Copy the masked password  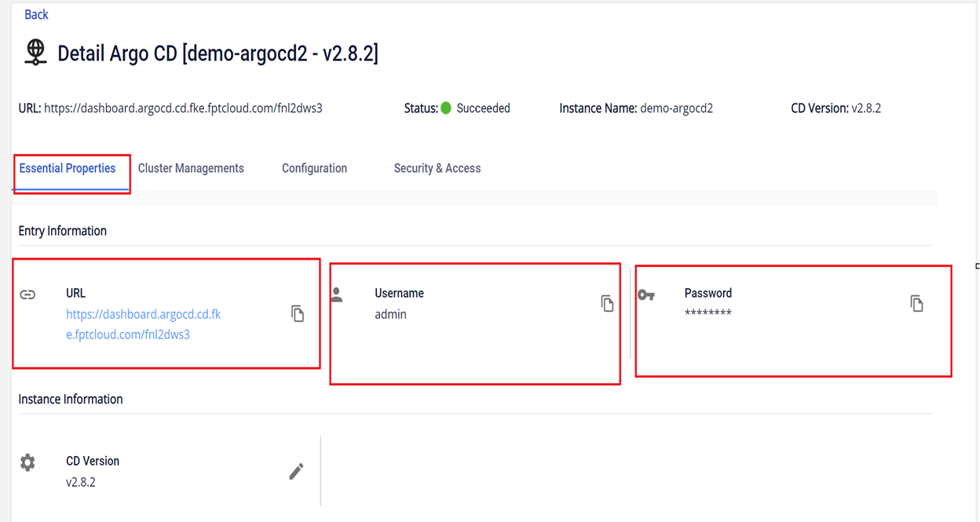pos(916,304)
